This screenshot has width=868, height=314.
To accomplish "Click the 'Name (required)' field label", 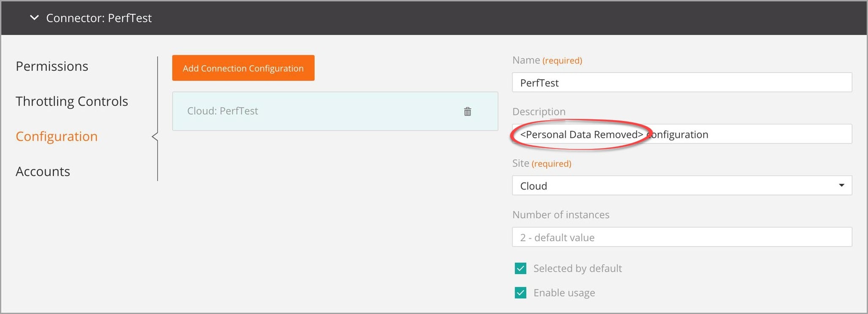I will 547,61.
